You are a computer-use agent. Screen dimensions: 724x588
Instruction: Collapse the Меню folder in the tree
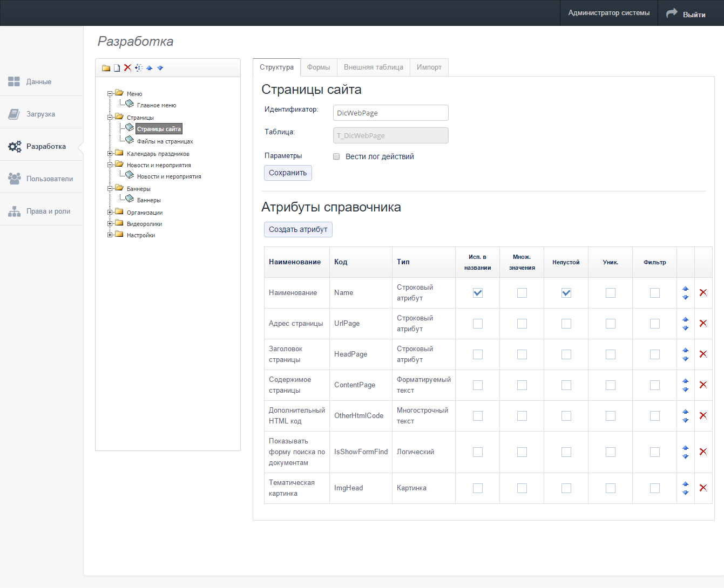point(110,93)
